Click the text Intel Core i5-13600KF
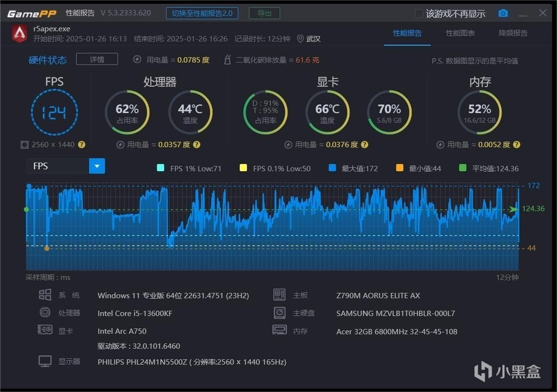This screenshot has width=557, height=392. click(135, 313)
